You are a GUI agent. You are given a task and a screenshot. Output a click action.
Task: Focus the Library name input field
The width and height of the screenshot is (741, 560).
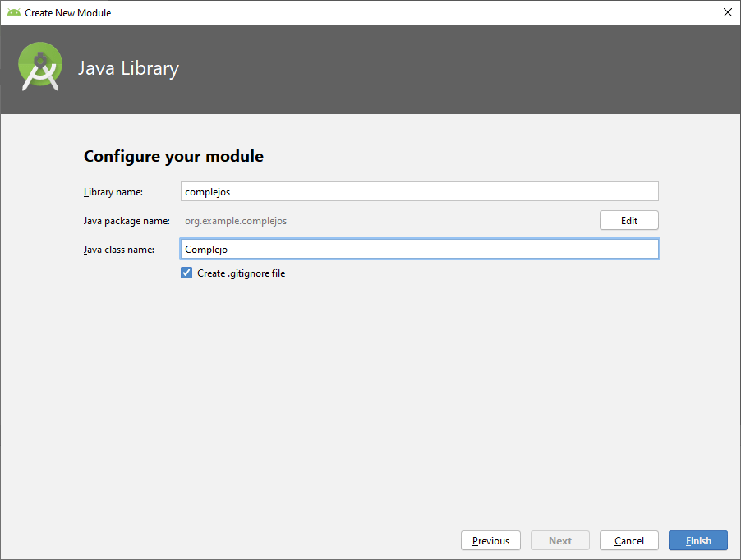click(419, 191)
